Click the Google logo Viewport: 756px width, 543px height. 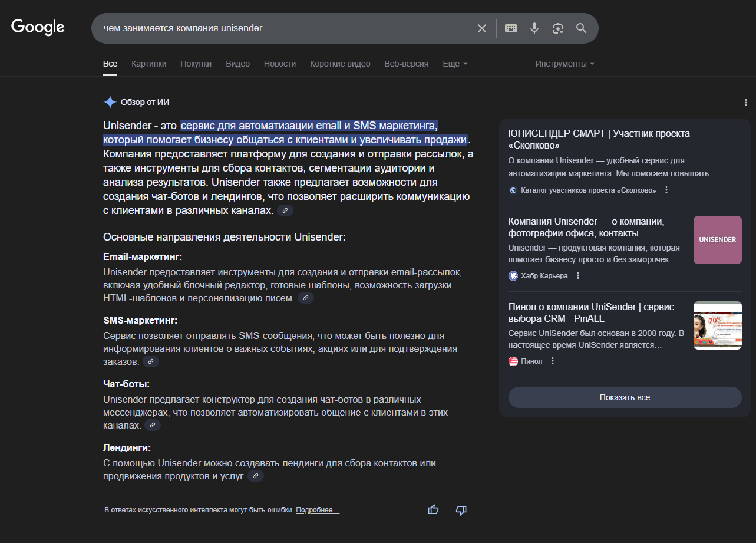(38, 27)
